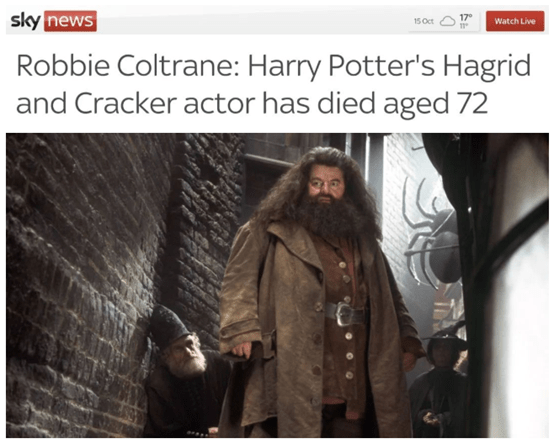The image size is (554, 444).
Task: Click the word "Hagrid" in the headline
Action: 487,67
